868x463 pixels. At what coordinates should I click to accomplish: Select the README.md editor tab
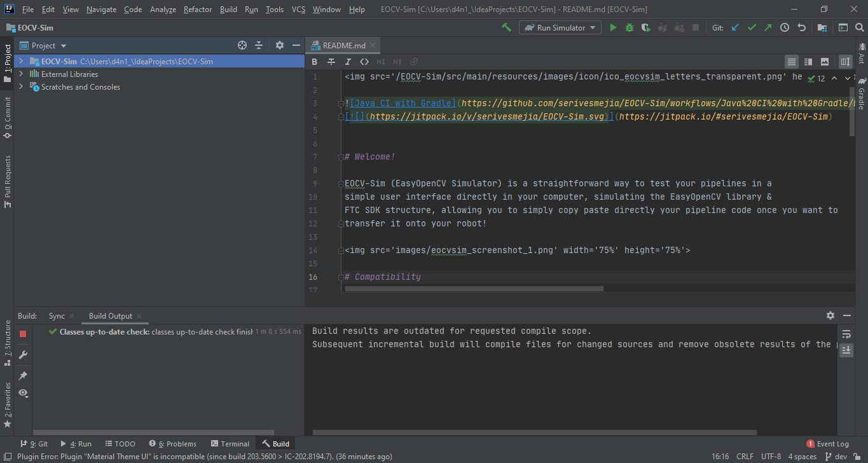pyautogui.click(x=343, y=45)
